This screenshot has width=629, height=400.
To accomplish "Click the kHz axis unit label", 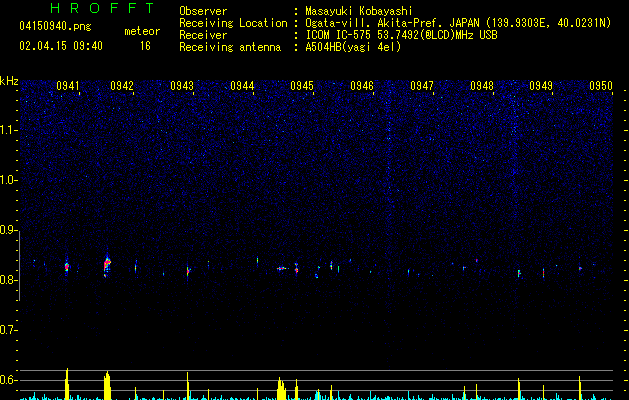I will 9,81.
